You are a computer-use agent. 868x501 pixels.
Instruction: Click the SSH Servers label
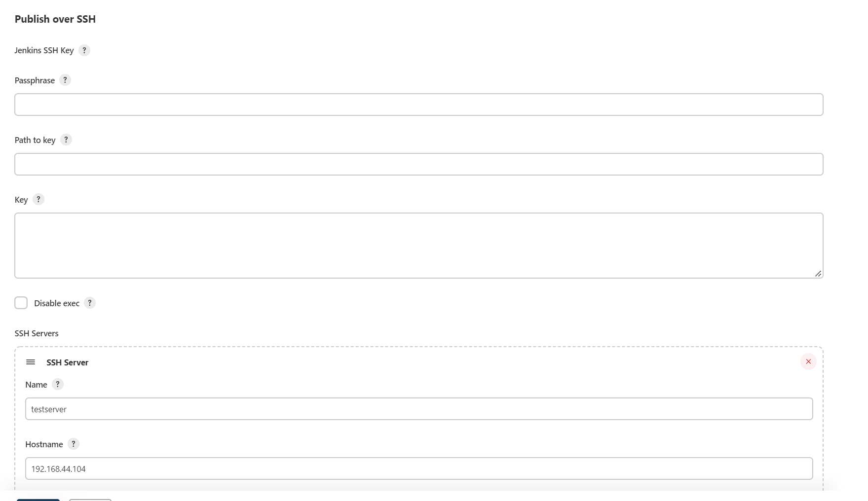click(37, 333)
